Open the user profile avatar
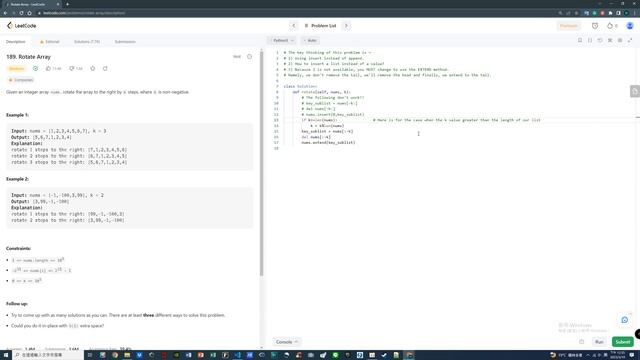This screenshot has width=640, height=360. (630, 26)
